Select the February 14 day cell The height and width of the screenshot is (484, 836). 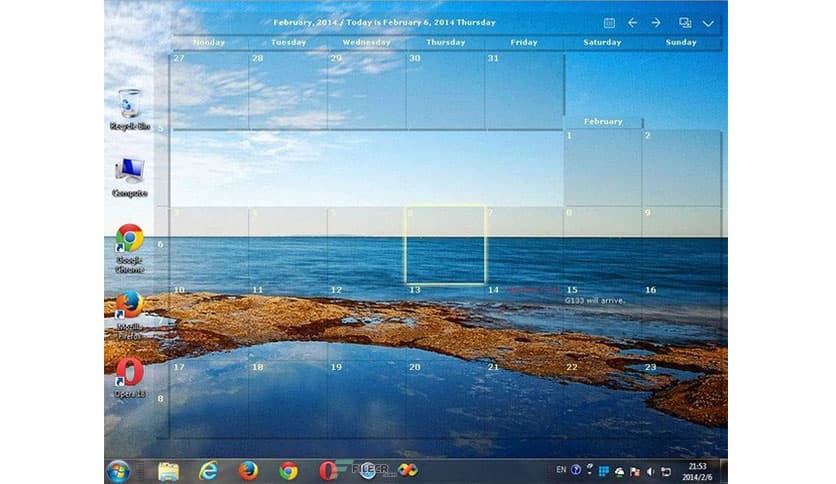click(524, 322)
